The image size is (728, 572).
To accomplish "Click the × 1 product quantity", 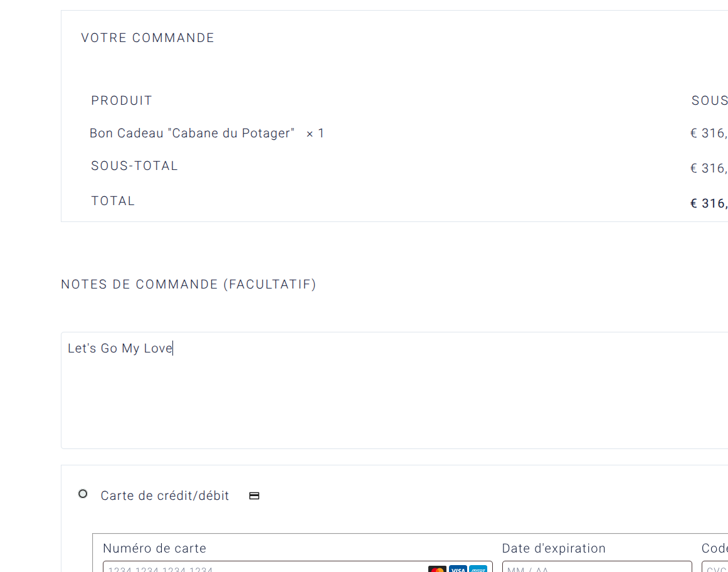I will click(x=315, y=134).
